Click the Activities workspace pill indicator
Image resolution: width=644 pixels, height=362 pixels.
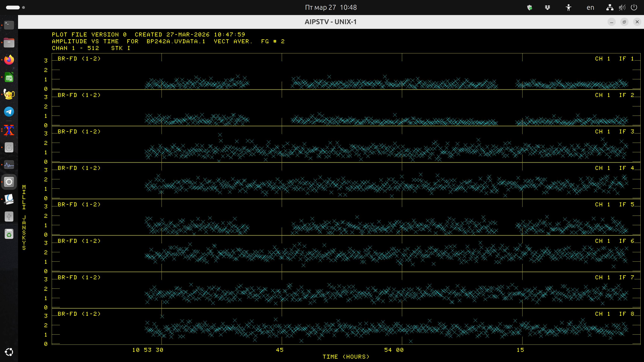tap(13, 8)
